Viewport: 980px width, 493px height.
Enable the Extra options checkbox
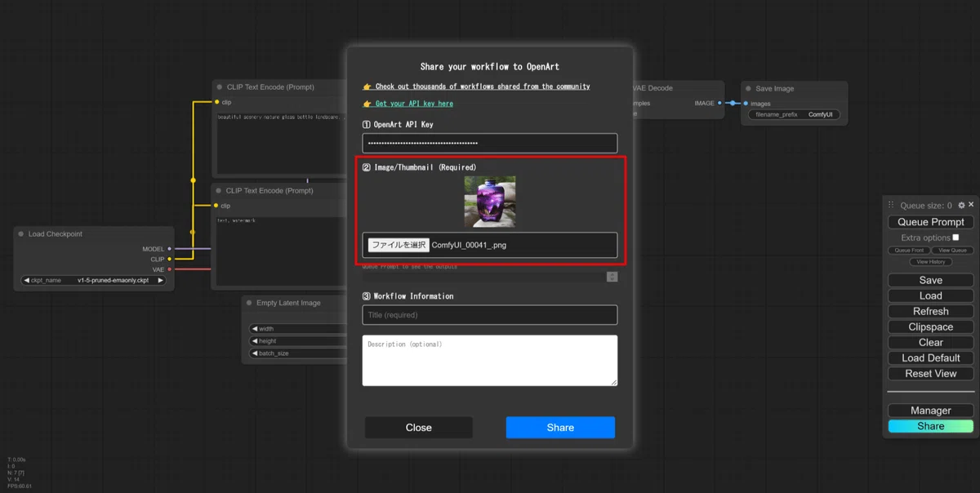pyautogui.click(x=955, y=238)
